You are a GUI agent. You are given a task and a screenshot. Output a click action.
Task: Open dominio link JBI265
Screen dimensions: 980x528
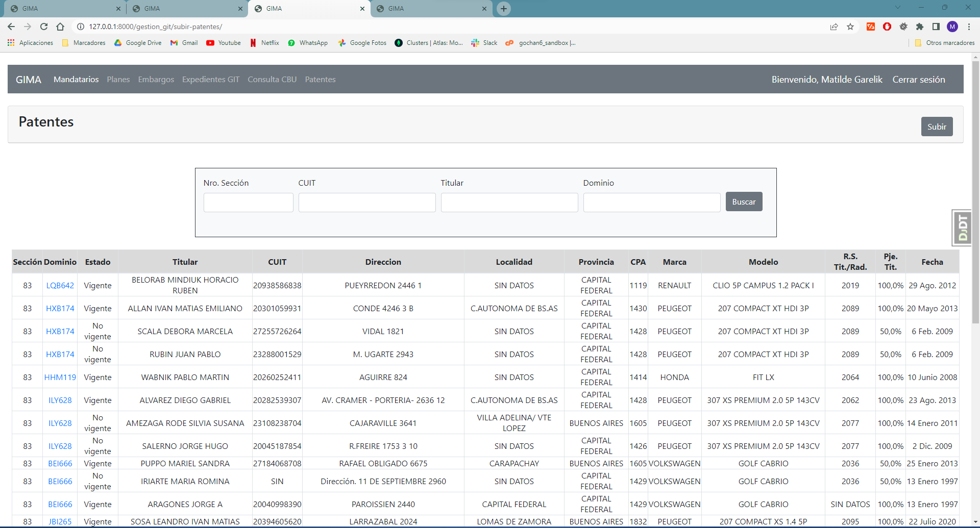tap(60, 522)
